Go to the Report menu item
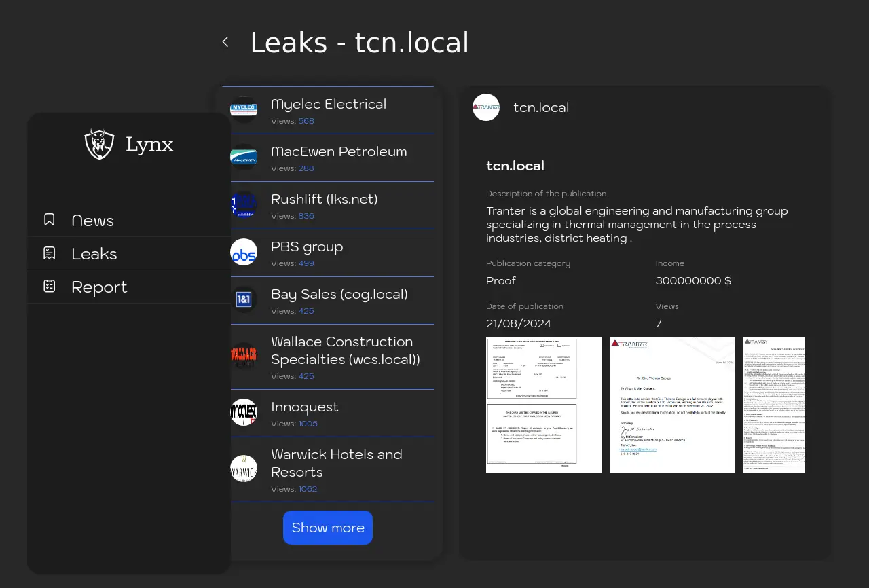Viewport: 869px width, 588px height. pos(99,287)
